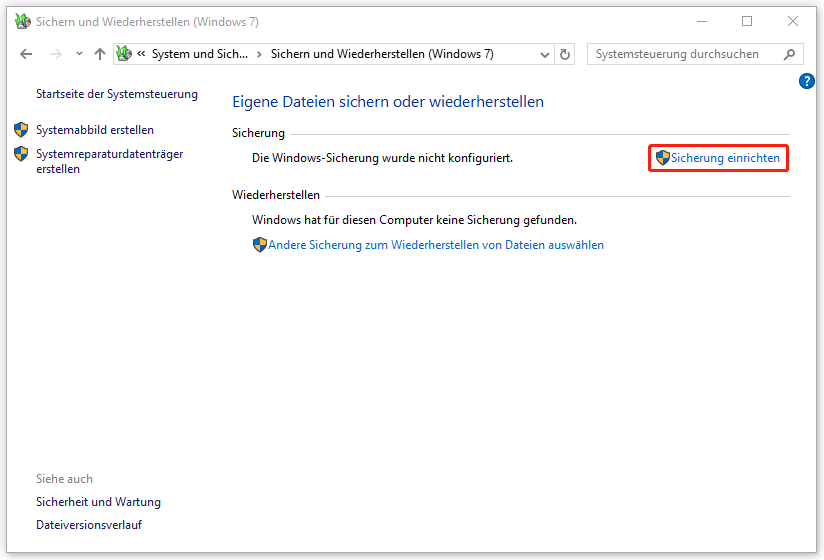Screen dimensions: 824x560
Task: Click Sicherung einrichten link
Action: (725, 158)
